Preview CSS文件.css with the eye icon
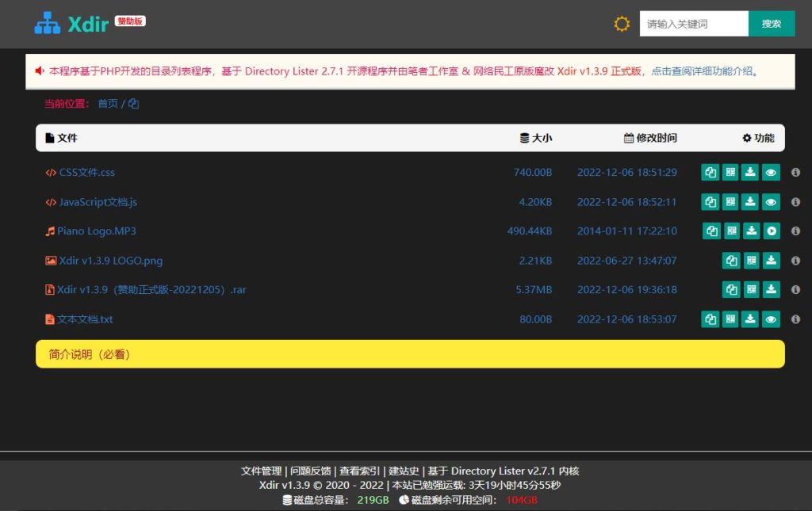 pyautogui.click(x=772, y=173)
